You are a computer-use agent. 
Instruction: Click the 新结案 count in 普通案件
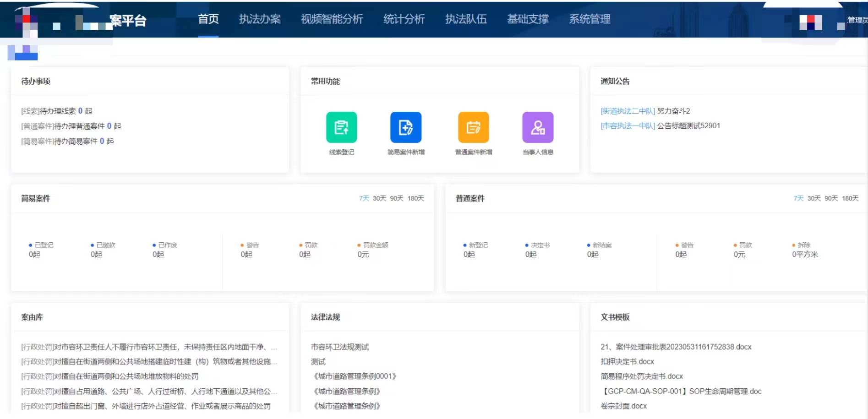[x=593, y=255]
